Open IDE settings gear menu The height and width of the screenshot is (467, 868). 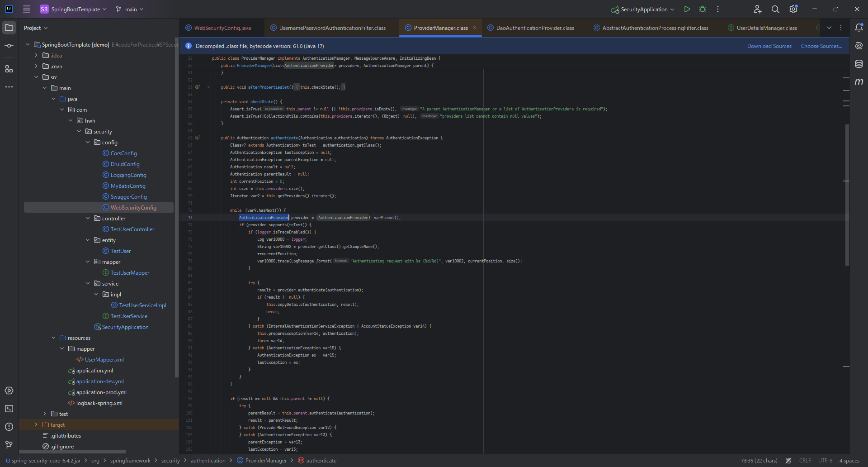[793, 9]
